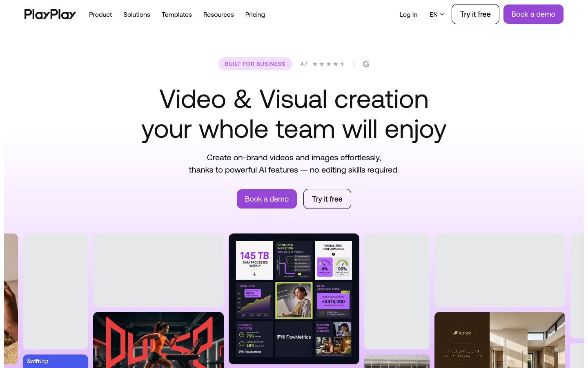Click Try it free in header
588x368 pixels.
point(475,14)
